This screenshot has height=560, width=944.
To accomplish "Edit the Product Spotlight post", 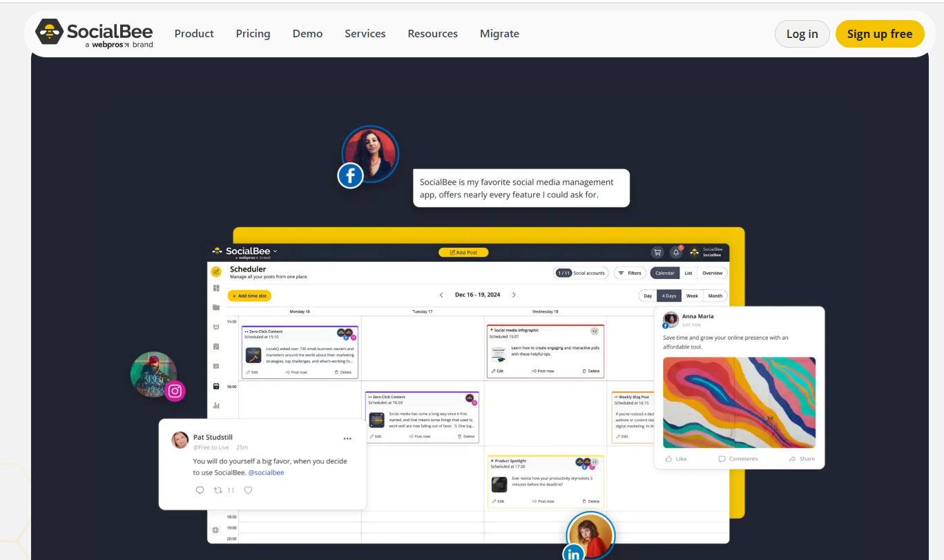I will click(x=498, y=501).
